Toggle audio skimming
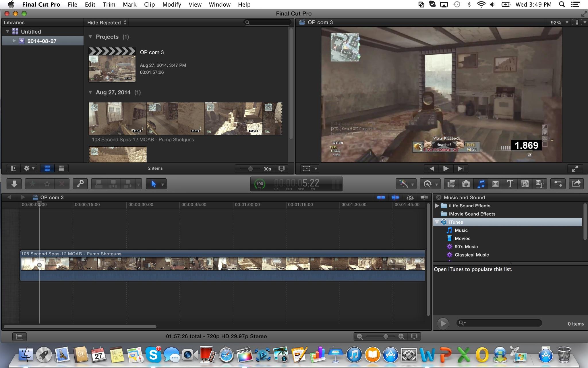The height and width of the screenshot is (368, 588). pyautogui.click(x=395, y=197)
